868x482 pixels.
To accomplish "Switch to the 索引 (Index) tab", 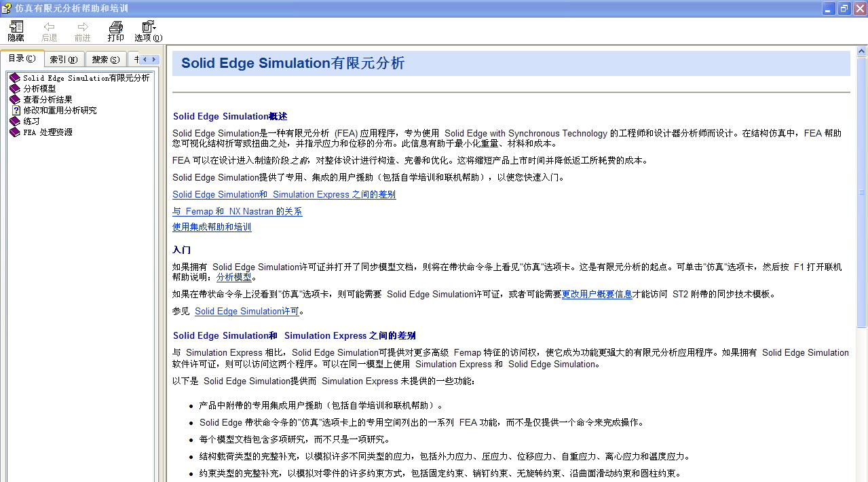I will 64,60.
